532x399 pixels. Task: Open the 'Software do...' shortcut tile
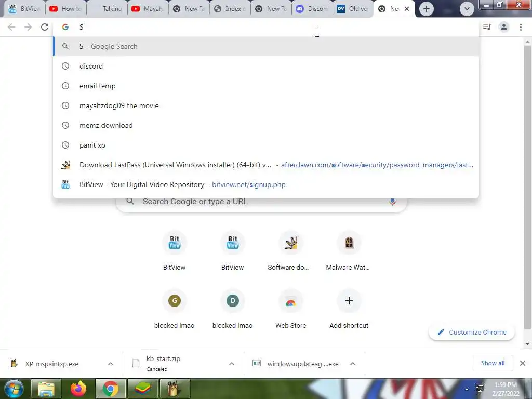291,251
